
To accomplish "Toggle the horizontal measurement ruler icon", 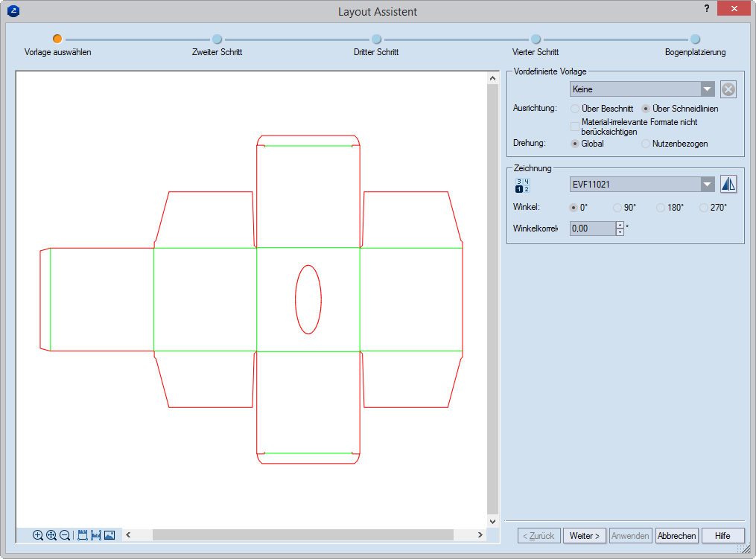I will coord(96,535).
